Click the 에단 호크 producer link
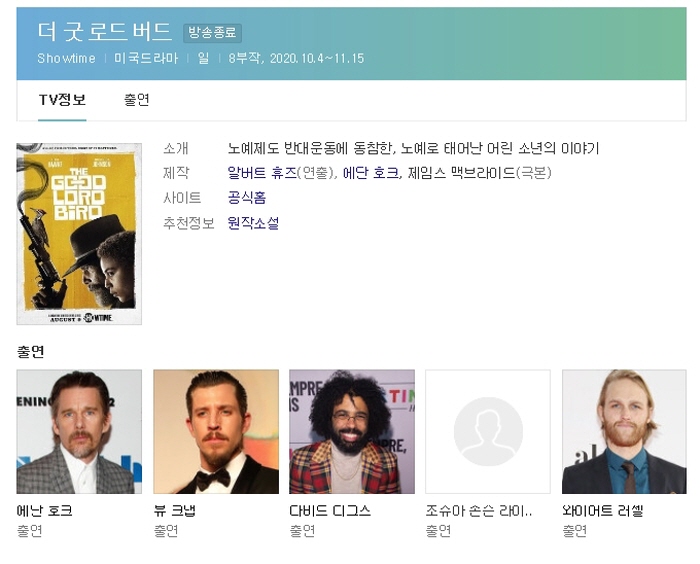This screenshot has width=700, height=564. (x=371, y=172)
